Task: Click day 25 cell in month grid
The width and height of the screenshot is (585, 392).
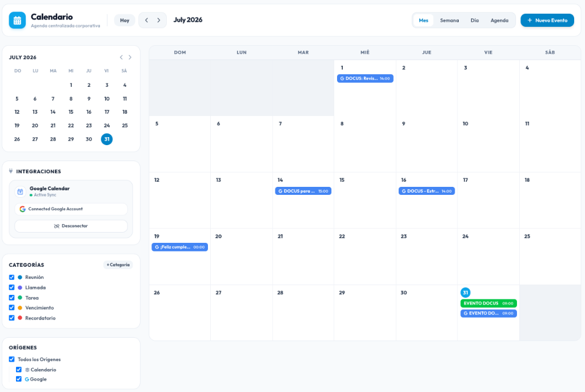Action: 550,257
